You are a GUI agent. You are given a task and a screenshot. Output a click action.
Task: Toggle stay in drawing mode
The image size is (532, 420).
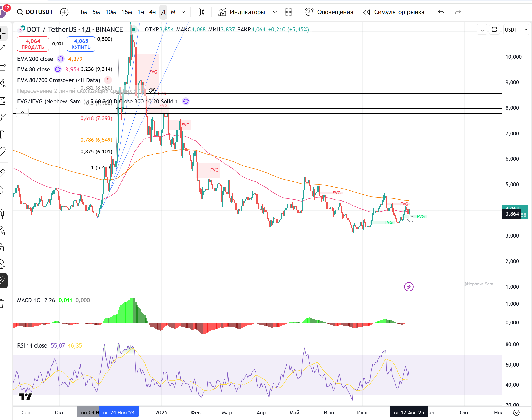[3, 231]
